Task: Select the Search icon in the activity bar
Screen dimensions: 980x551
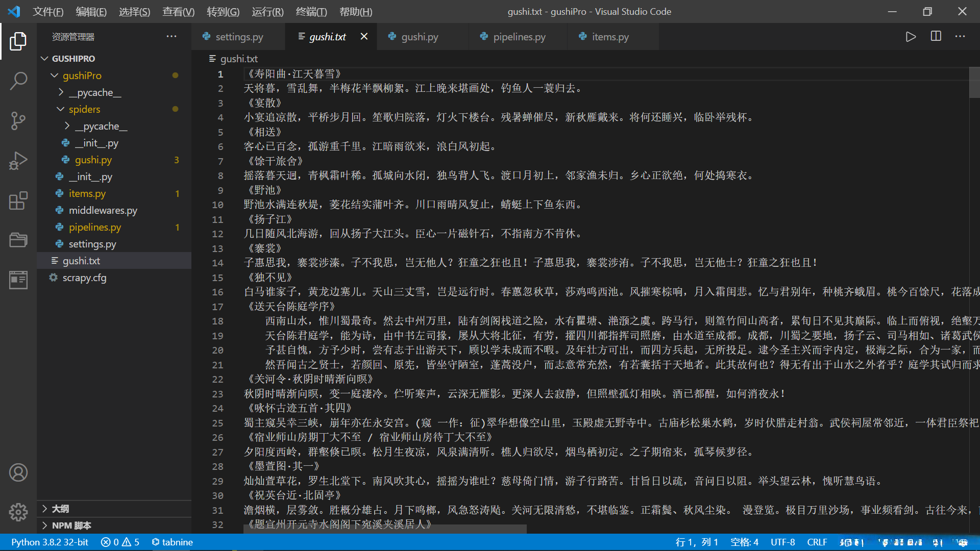Action: tap(18, 81)
